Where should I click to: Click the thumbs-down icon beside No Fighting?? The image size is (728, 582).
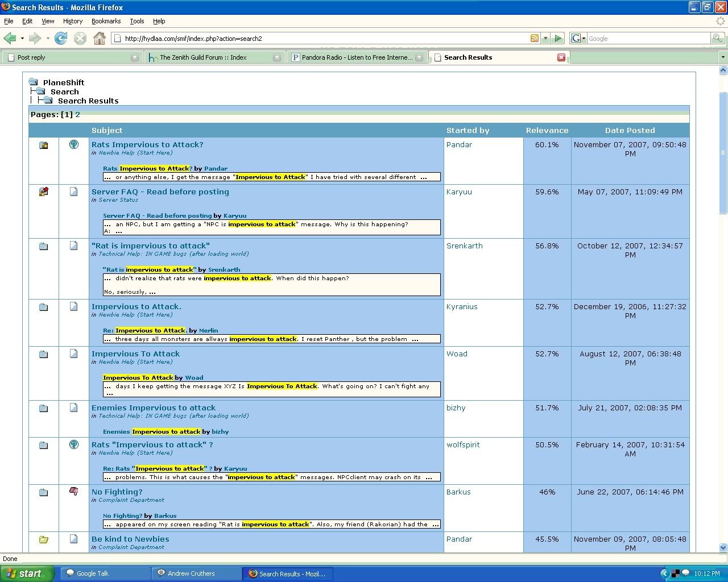pos(73,492)
